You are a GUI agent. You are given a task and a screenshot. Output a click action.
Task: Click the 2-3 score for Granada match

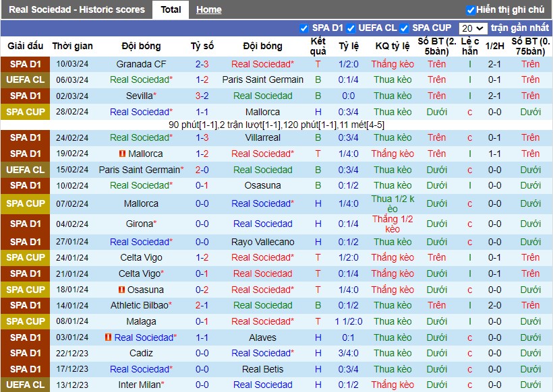pos(202,64)
